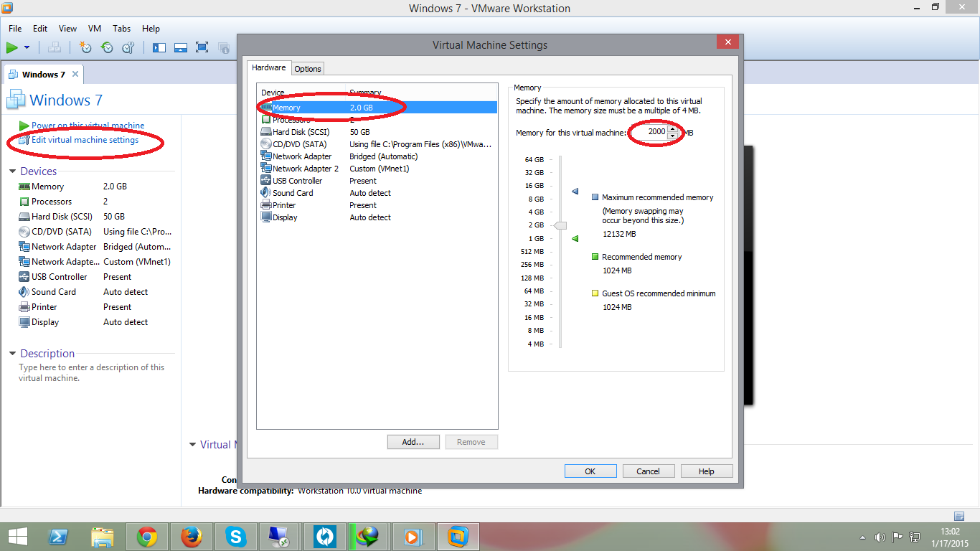Viewport: 980px width, 551px height.
Task: Close the Windows 7 VM tab
Action: point(75,74)
